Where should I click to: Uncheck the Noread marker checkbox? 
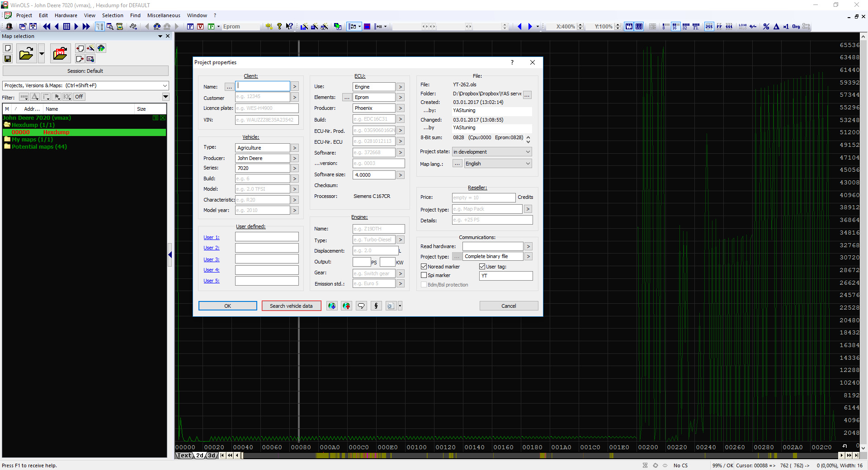coord(424,267)
